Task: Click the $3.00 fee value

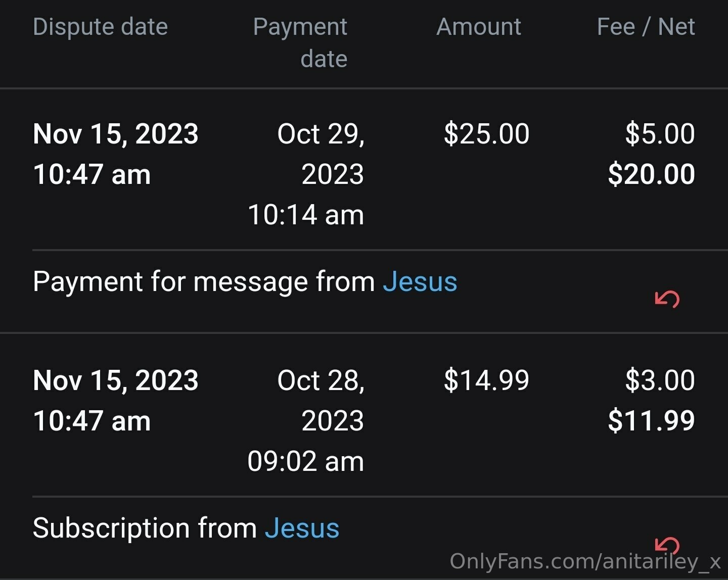Action: pyautogui.click(x=660, y=380)
